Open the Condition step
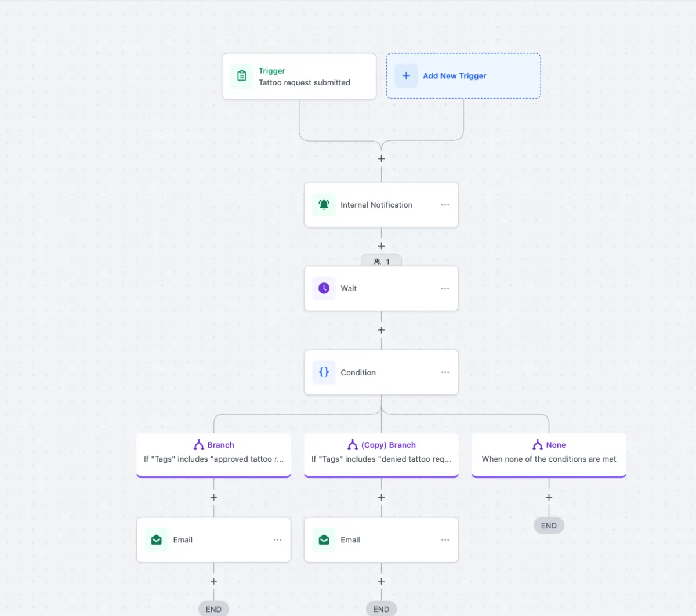The width and height of the screenshot is (696, 616). (381, 372)
